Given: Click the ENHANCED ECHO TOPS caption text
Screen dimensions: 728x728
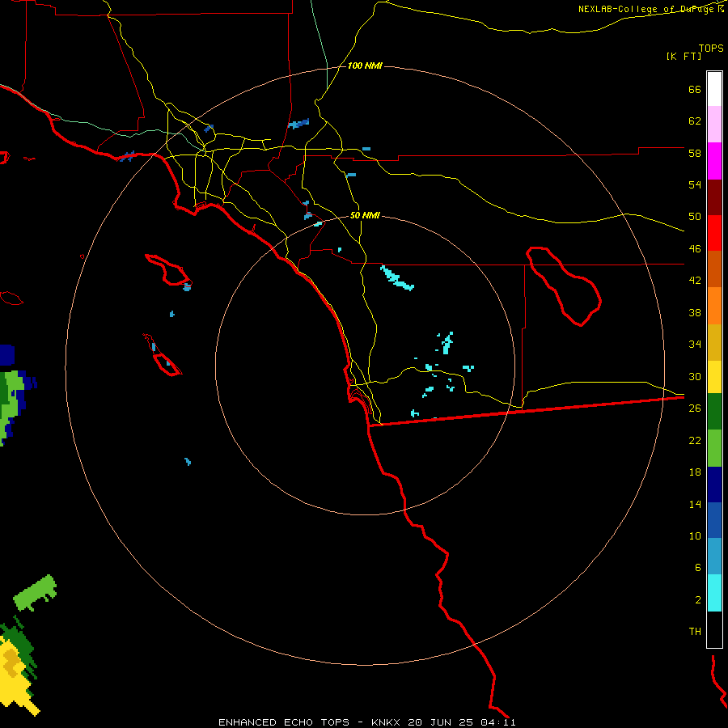Looking at the screenshot, I should point(284,722).
